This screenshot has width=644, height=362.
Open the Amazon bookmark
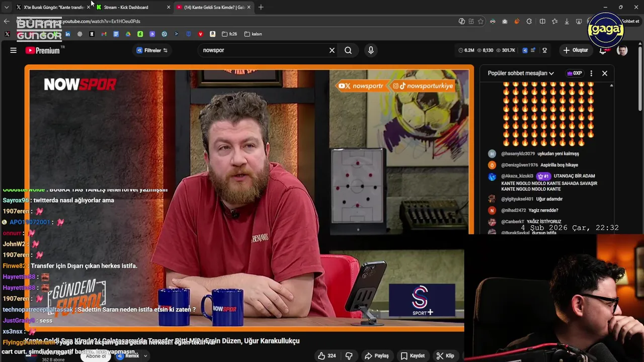pyautogui.click(x=212, y=34)
